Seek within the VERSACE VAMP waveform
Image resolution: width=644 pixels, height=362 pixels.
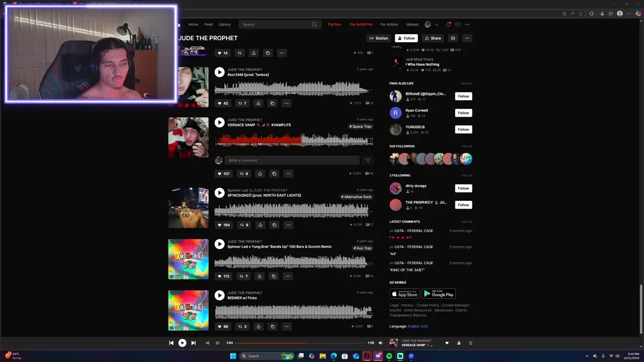294,140
